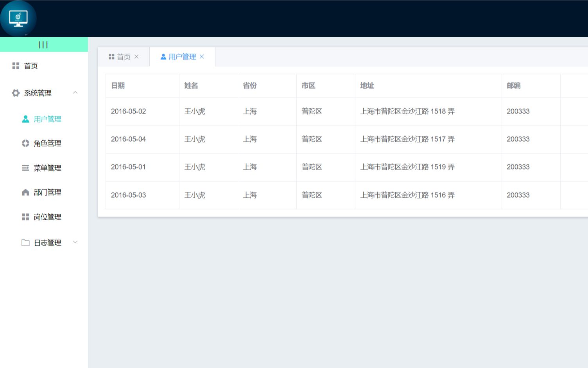This screenshot has height=368, width=588.
Task: Open 首页 in the sidebar menu
Action: click(x=31, y=66)
